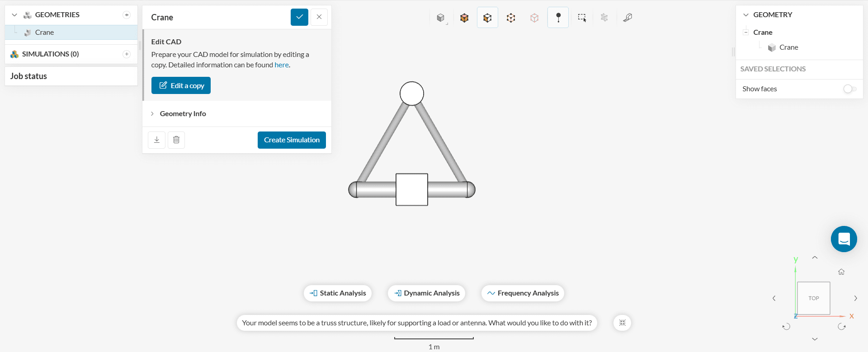The height and width of the screenshot is (352, 868).
Task: Delete the Crane geometry using the trash icon
Action: 176,140
